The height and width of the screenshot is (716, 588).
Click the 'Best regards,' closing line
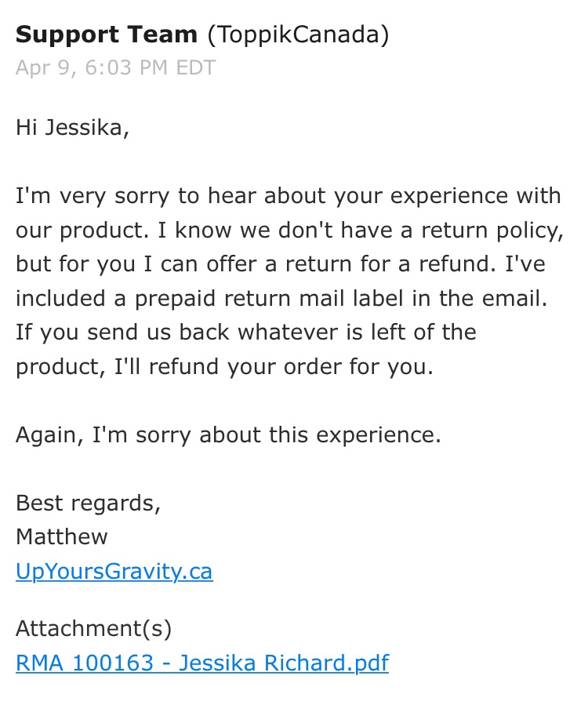88,503
